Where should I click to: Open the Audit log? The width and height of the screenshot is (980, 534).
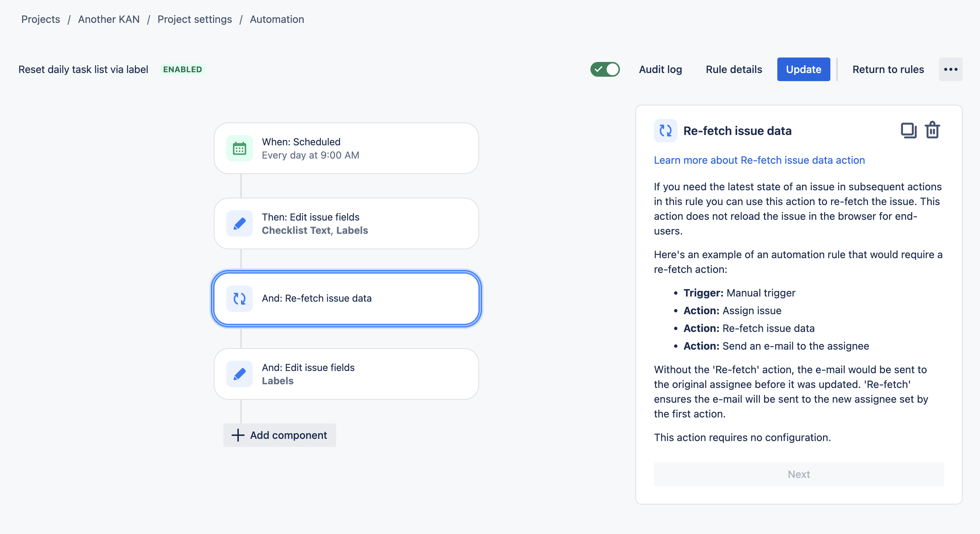(x=660, y=69)
